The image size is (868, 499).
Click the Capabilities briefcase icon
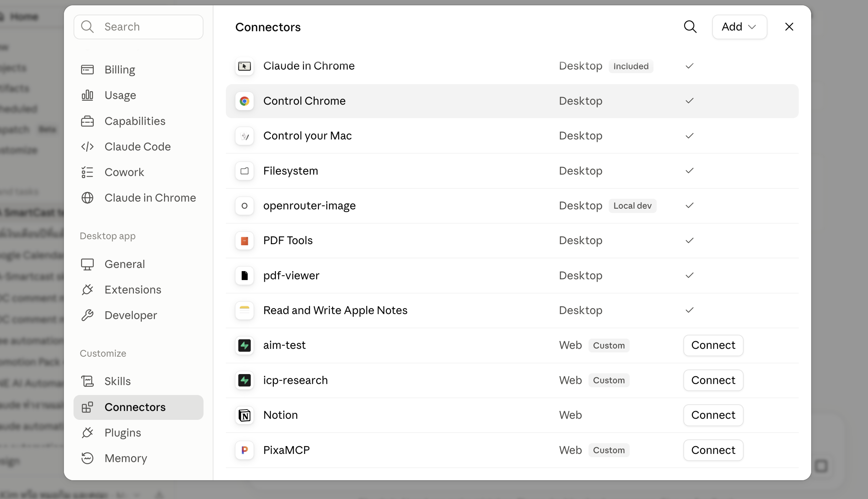click(x=87, y=121)
